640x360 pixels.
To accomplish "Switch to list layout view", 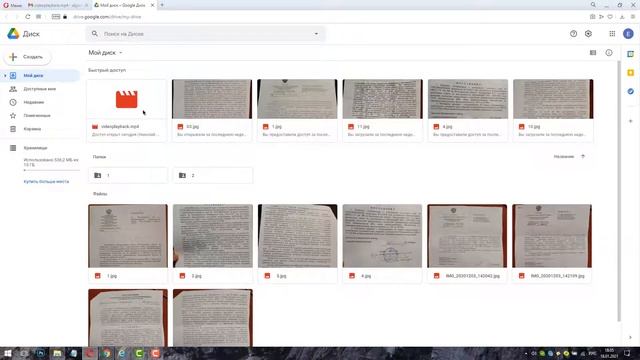I will click(x=593, y=53).
